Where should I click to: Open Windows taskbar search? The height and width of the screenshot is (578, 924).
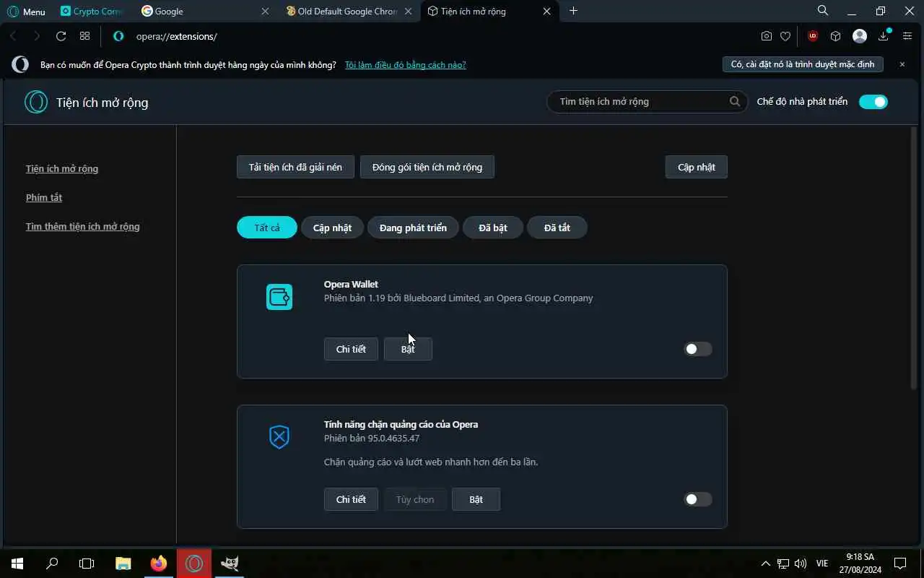(x=52, y=564)
